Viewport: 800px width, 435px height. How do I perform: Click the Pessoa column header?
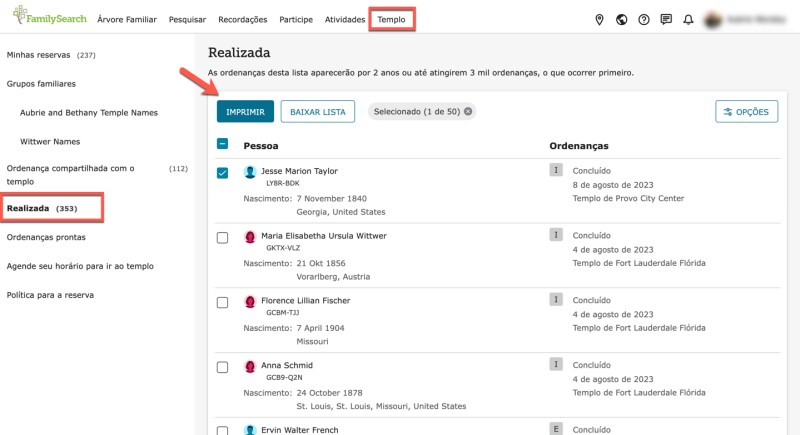point(261,146)
